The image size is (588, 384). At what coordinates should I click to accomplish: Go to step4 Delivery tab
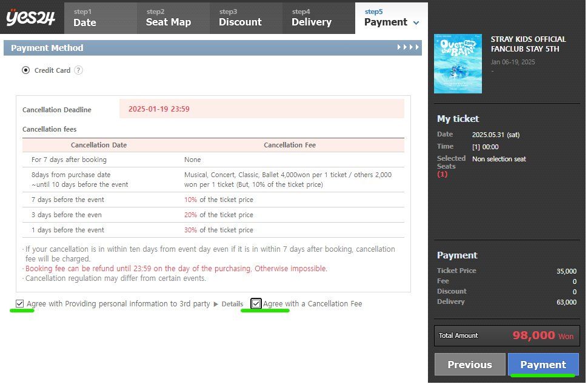(319, 18)
